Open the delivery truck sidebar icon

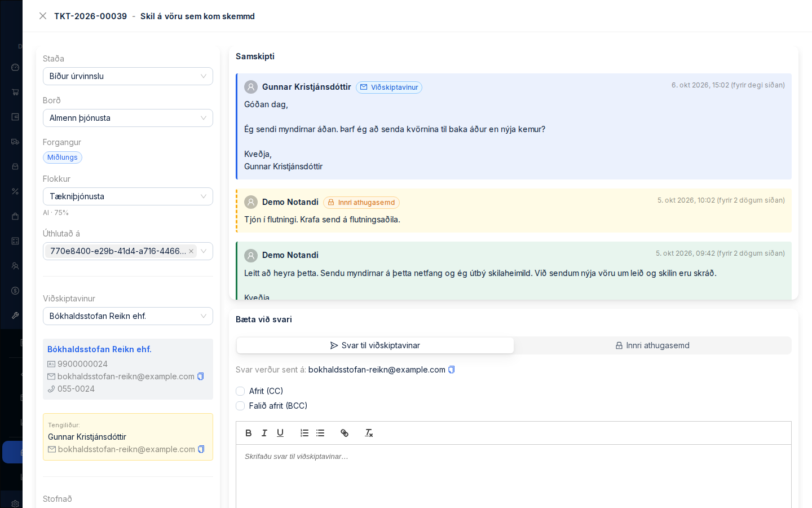coord(15,142)
